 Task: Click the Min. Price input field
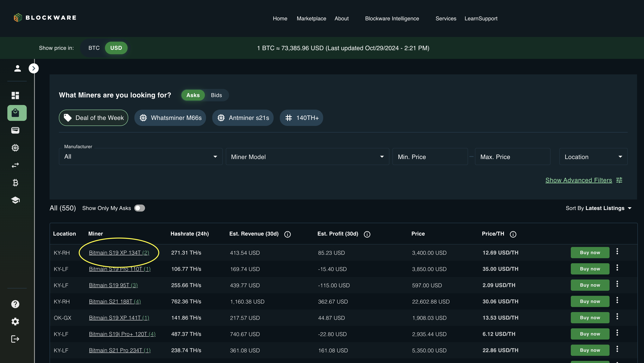[x=430, y=157]
